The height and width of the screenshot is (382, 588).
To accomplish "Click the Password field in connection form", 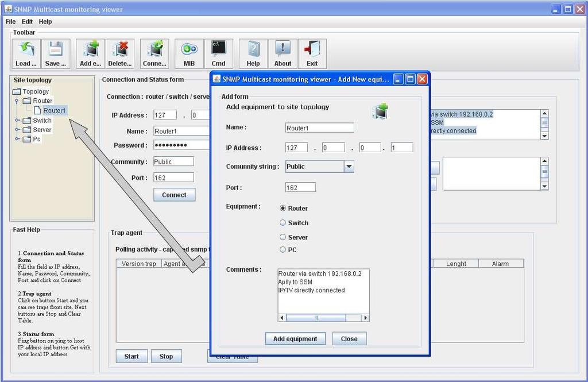I will coord(181,145).
